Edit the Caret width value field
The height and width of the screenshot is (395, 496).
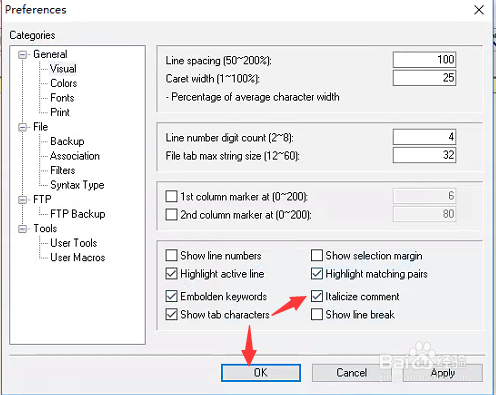tap(424, 78)
